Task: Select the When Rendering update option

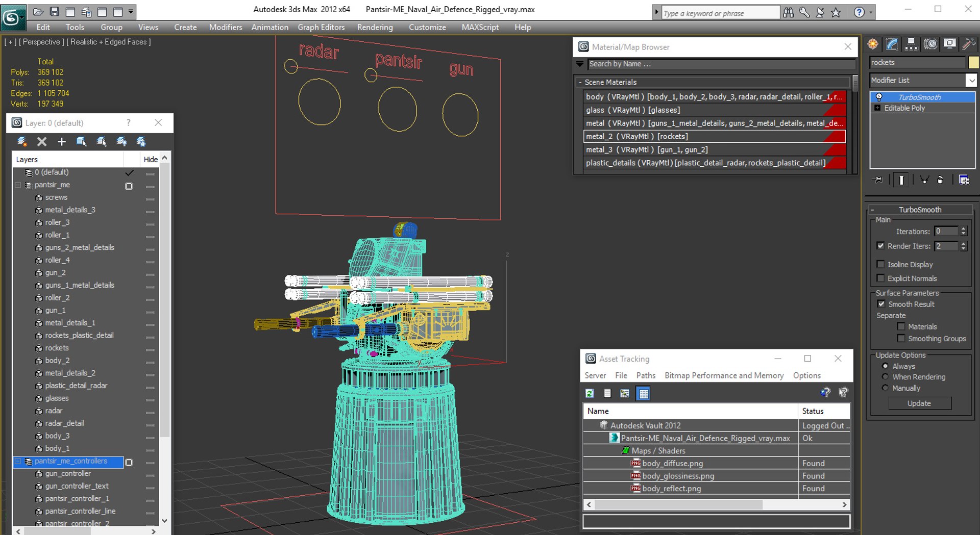Action: 885,377
